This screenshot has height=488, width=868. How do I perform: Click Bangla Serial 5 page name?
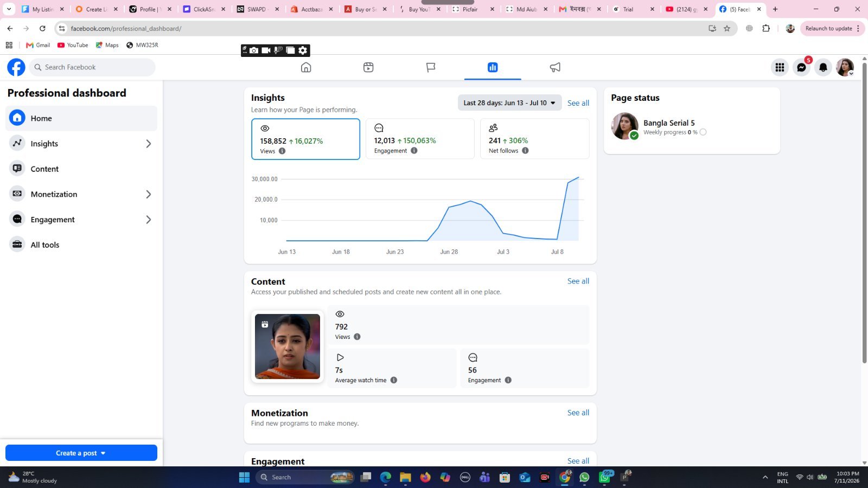(x=669, y=123)
